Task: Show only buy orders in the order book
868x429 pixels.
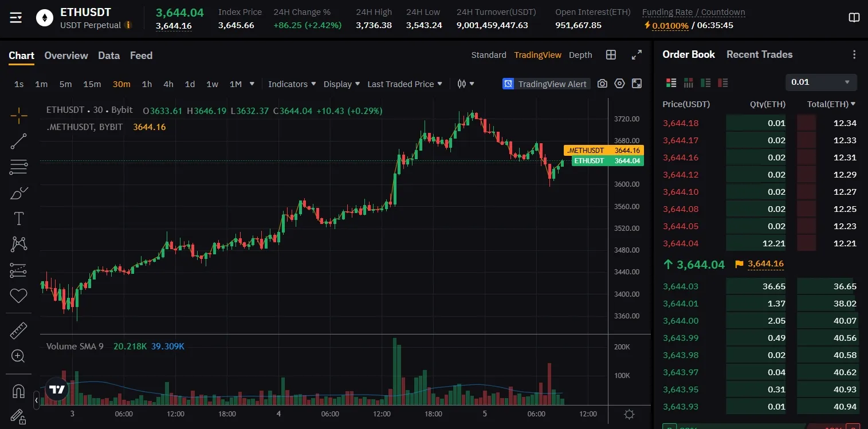Action: tap(706, 83)
